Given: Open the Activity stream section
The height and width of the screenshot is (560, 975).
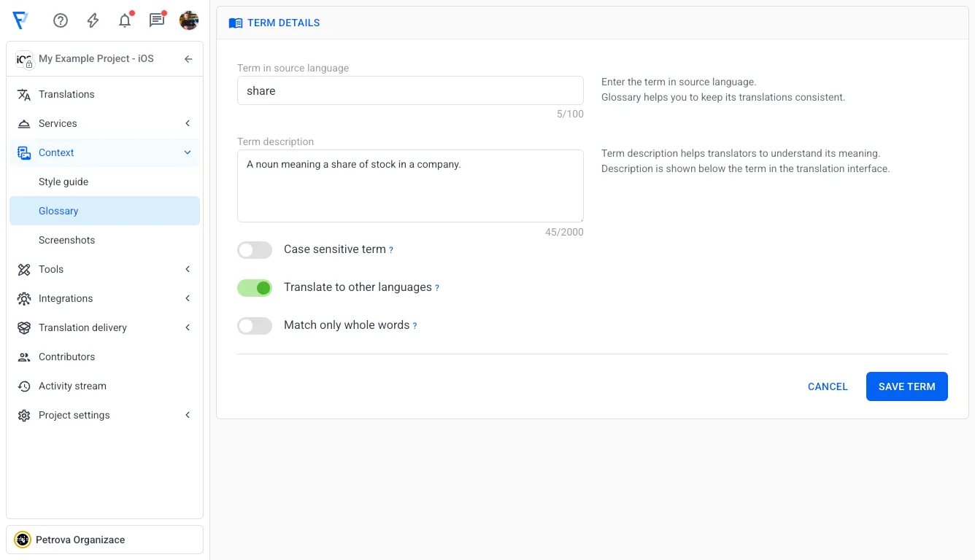Looking at the screenshot, I should [x=72, y=386].
